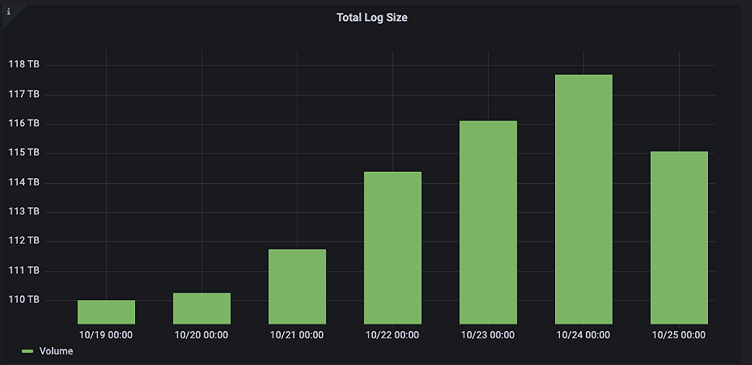This screenshot has height=365, width=752.
Task: Select the 10/25 00:00 bar
Action: pyautogui.click(x=679, y=238)
